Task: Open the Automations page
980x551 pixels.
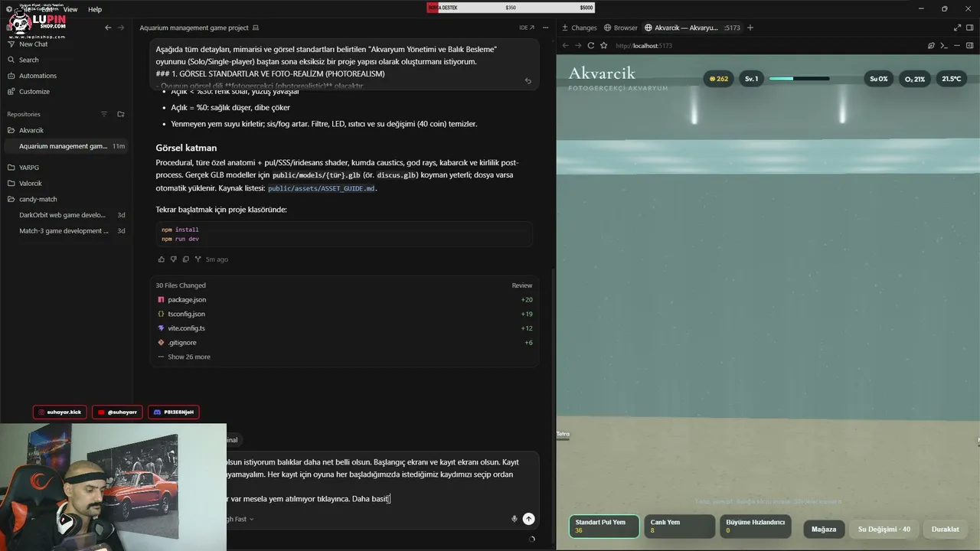Action: [38, 76]
